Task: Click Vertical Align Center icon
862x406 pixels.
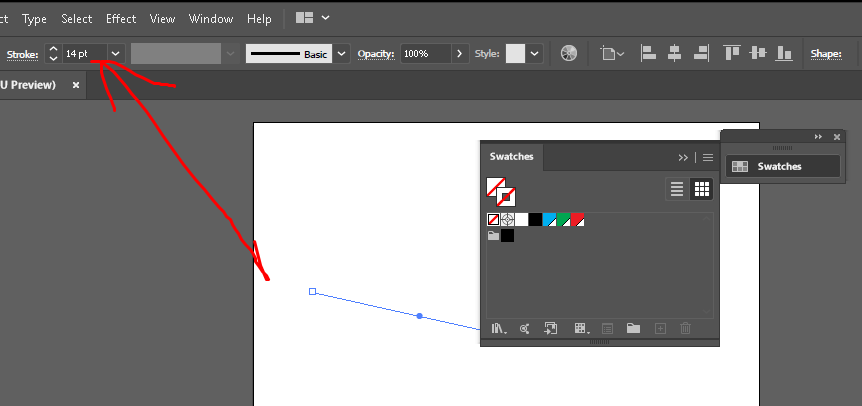Action: 758,53
